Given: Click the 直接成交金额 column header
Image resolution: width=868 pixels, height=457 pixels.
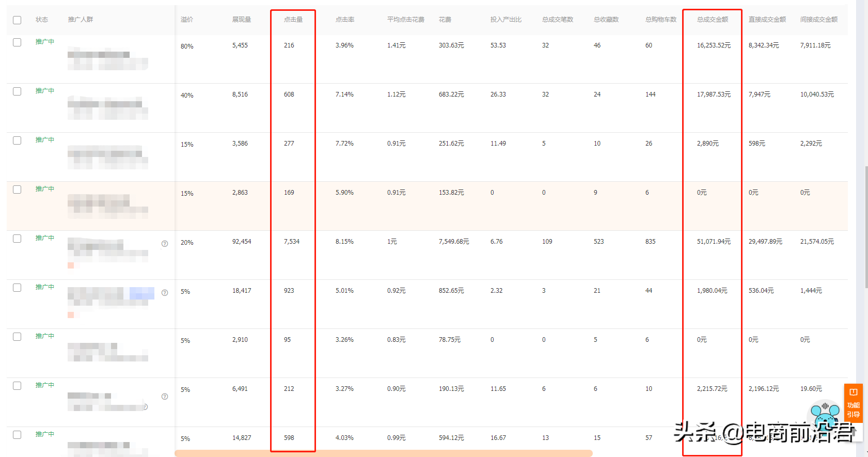Looking at the screenshot, I should [x=767, y=20].
